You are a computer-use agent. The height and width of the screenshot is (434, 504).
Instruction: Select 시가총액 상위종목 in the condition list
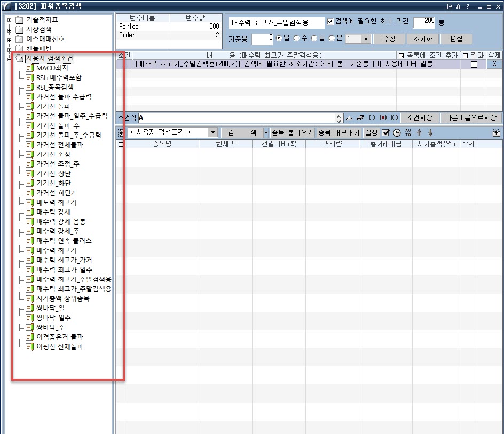click(x=62, y=298)
